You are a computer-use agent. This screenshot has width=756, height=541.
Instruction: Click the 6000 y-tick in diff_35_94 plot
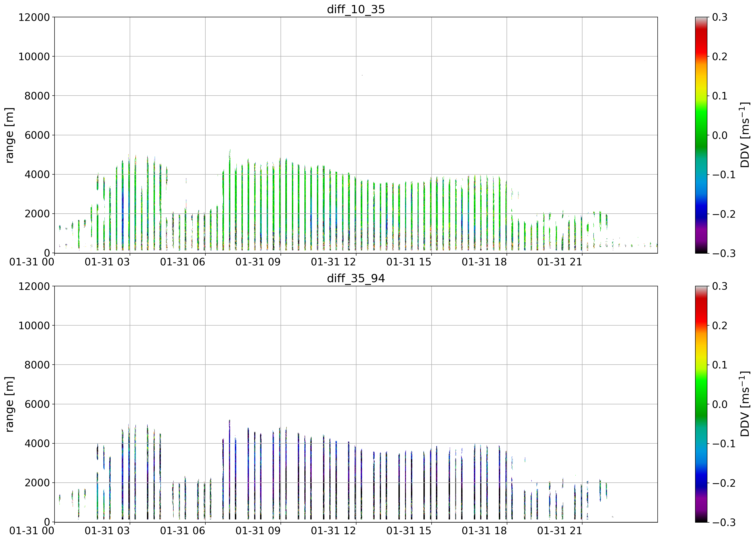pos(37,404)
